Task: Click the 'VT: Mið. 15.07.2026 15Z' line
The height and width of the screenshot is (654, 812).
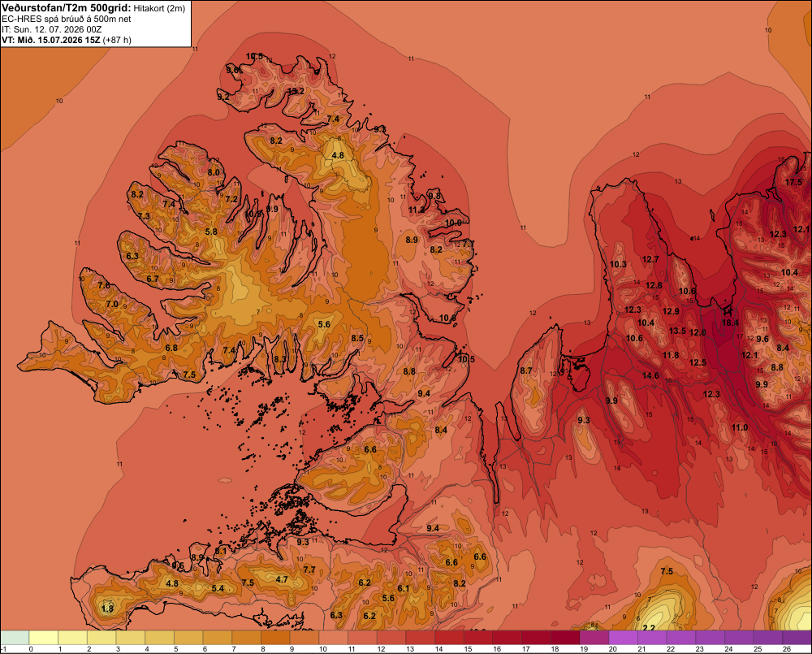Action: pos(50,40)
